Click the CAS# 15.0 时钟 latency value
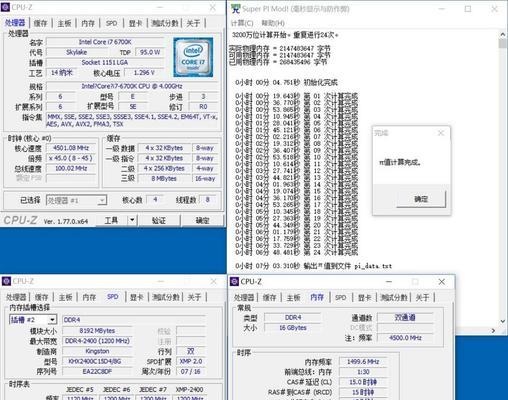 point(363,382)
